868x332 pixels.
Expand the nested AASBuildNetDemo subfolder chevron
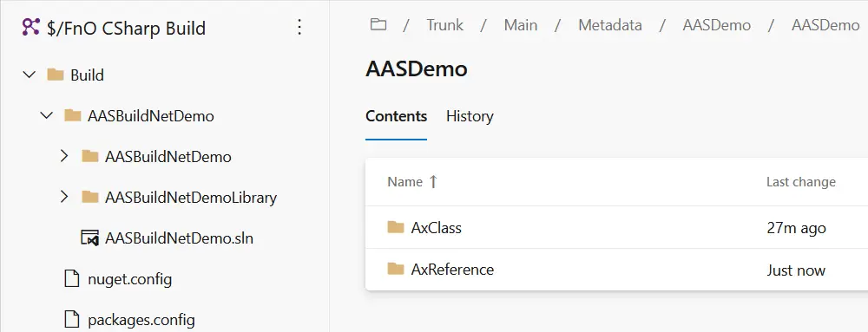pos(64,156)
